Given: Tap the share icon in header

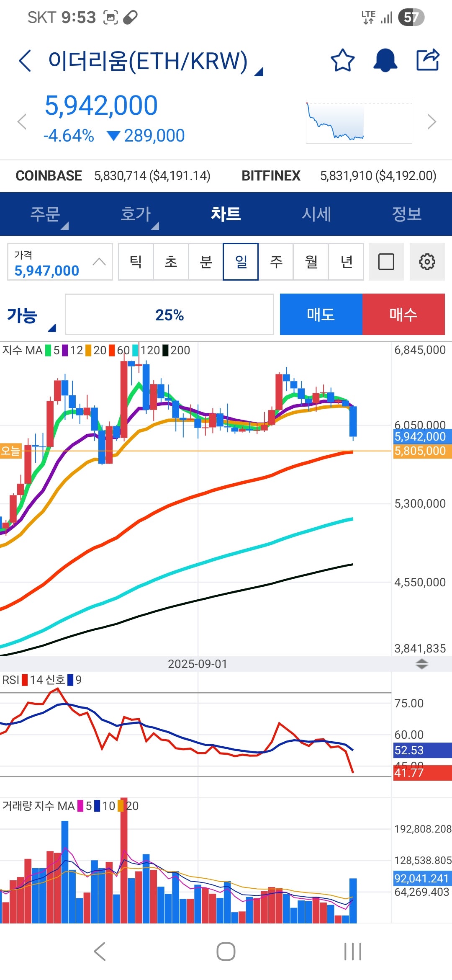Looking at the screenshot, I should pyautogui.click(x=428, y=60).
